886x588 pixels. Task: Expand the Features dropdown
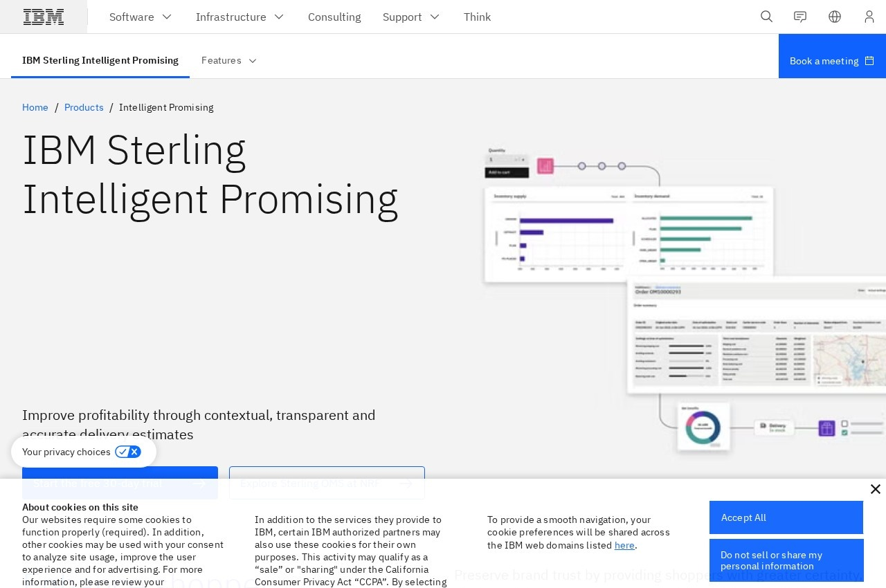tap(229, 61)
